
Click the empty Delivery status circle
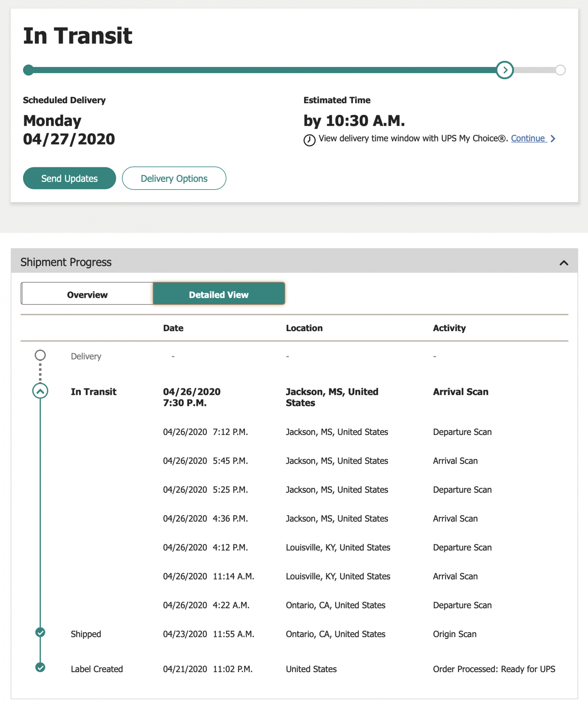[x=40, y=355]
